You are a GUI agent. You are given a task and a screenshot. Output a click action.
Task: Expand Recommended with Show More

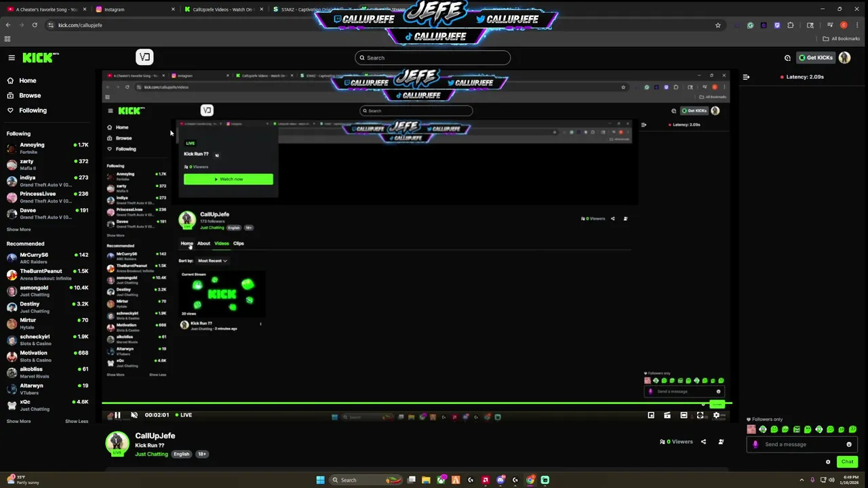click(18, 421)
